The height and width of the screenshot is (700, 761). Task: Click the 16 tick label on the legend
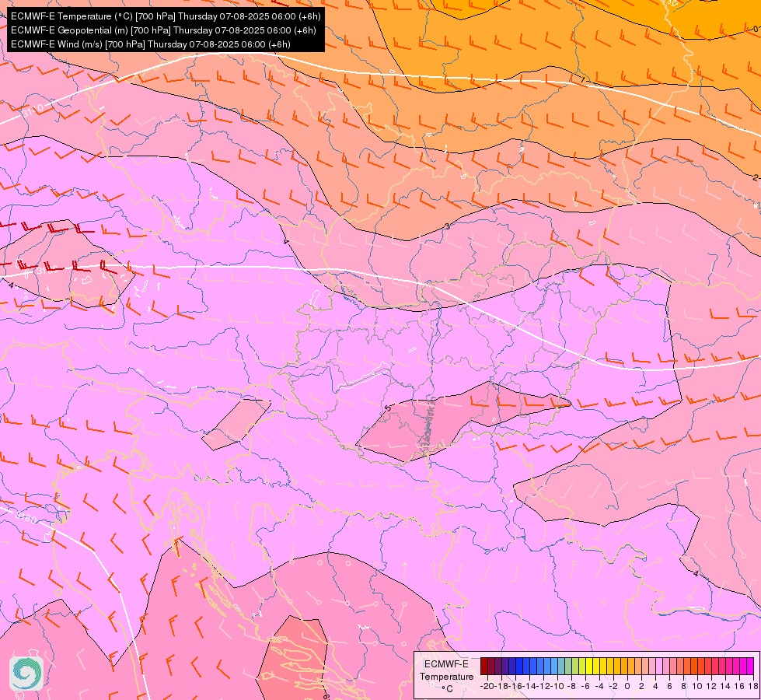tap(739, 686)
